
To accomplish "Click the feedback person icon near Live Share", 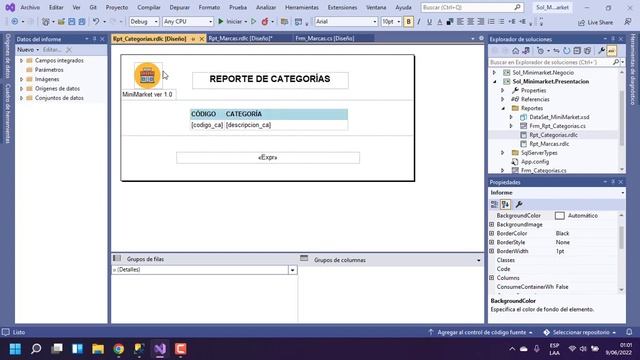I will point(628,22).
